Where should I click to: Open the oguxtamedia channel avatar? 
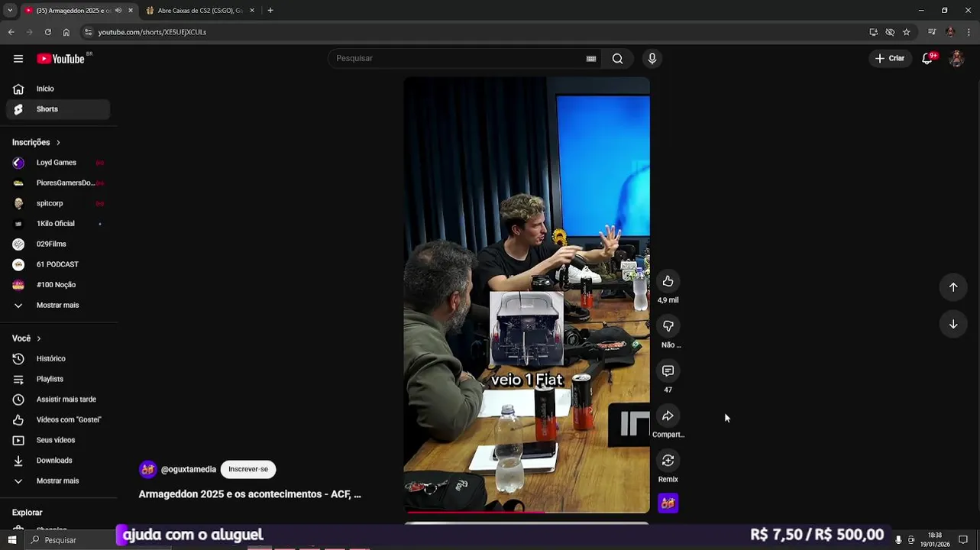pos(147,469)
